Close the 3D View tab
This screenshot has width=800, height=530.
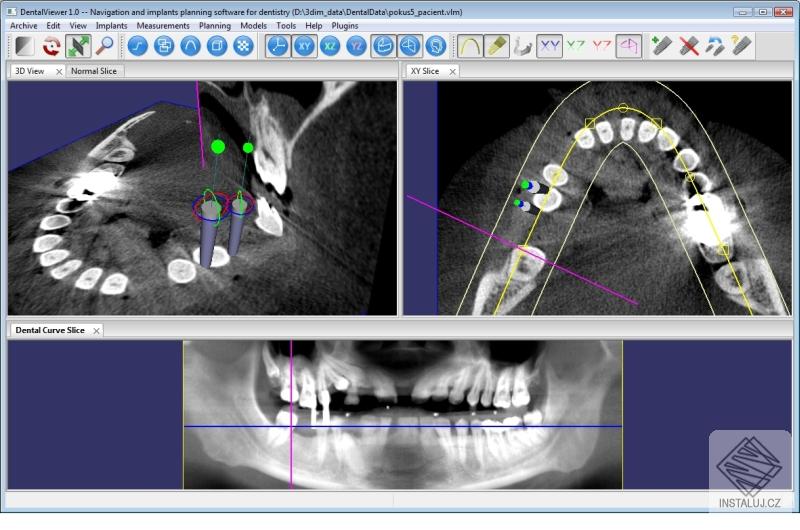(x=59, y=71)
